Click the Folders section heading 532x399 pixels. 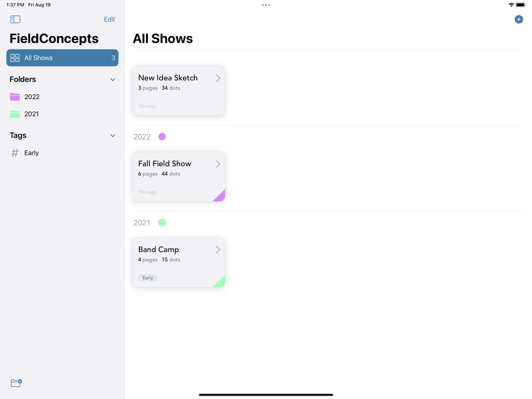(x=23, y=79)
